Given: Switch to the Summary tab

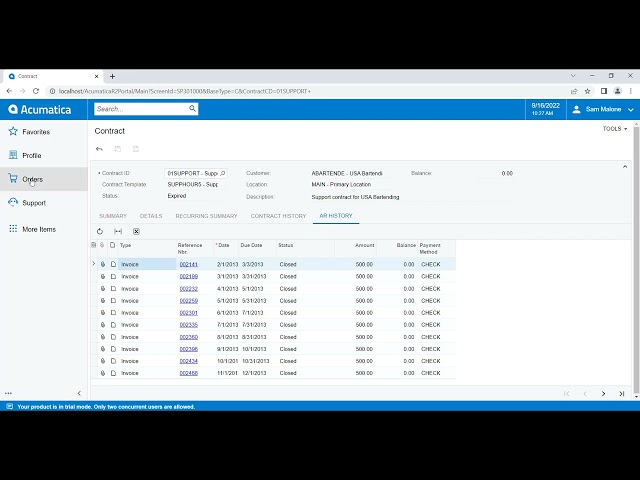Looking at the screenshot, I should [113, 216].
